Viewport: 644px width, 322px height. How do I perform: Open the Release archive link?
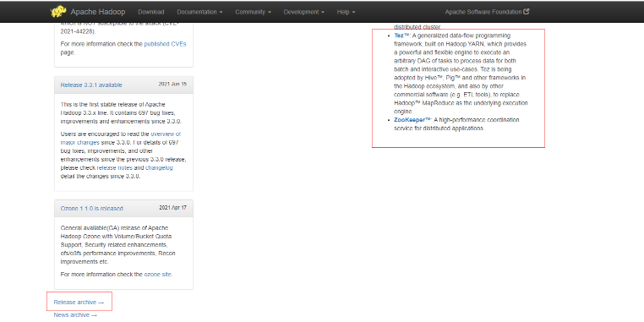tap(79, 303)
